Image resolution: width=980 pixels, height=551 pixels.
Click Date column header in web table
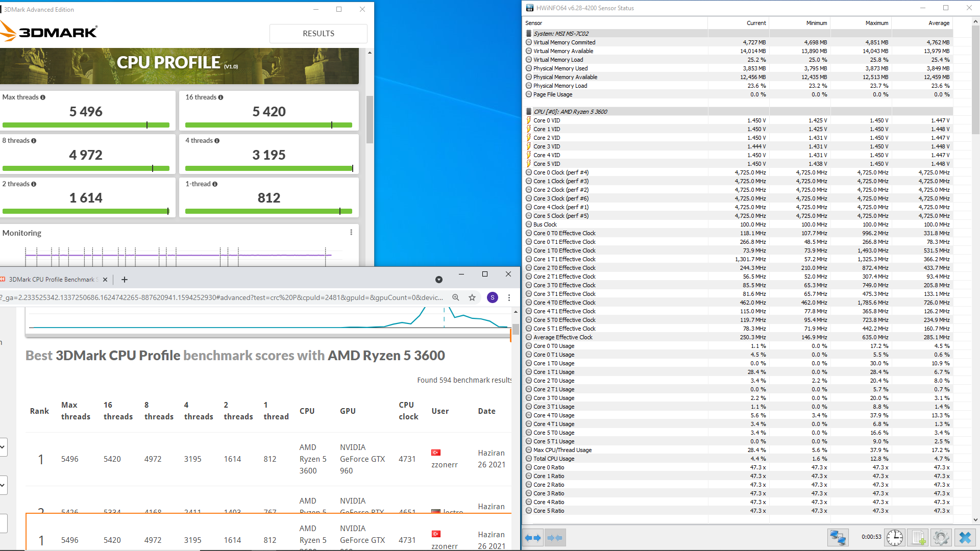(486, 411)
